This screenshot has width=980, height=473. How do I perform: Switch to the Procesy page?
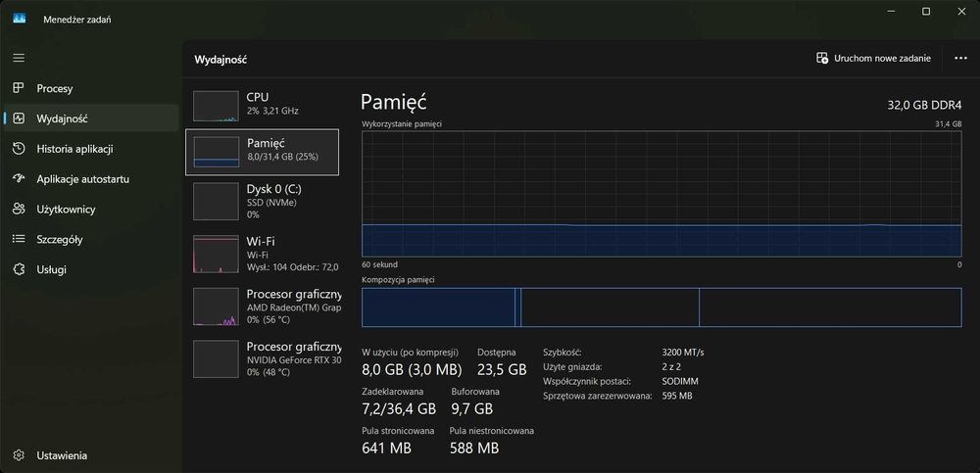(x=91, y=88)
